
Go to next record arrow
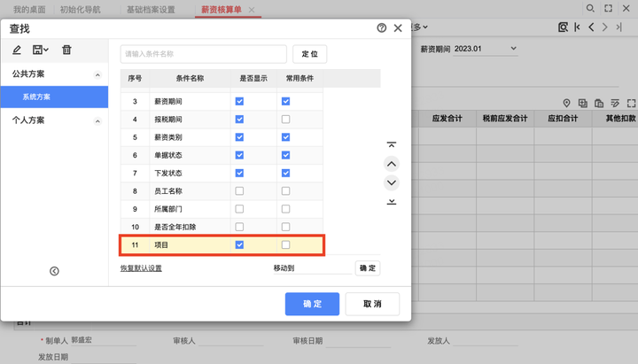pos(605,27)
